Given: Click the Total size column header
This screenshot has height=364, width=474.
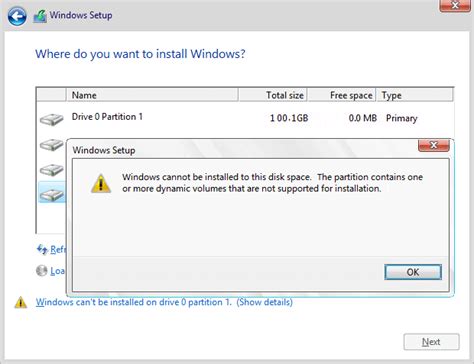Looking at the screenshot, I should click(x=273, y=95).
